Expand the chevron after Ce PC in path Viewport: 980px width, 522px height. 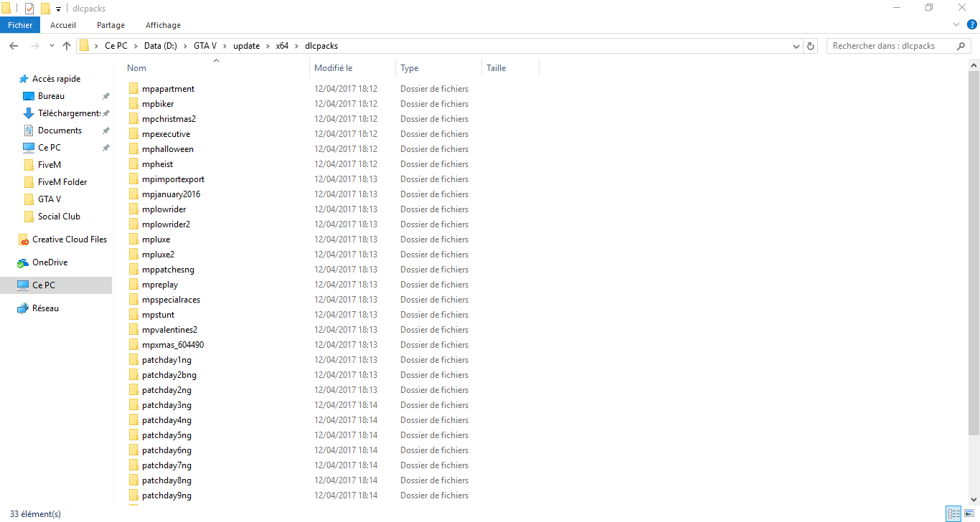point(136,46)
